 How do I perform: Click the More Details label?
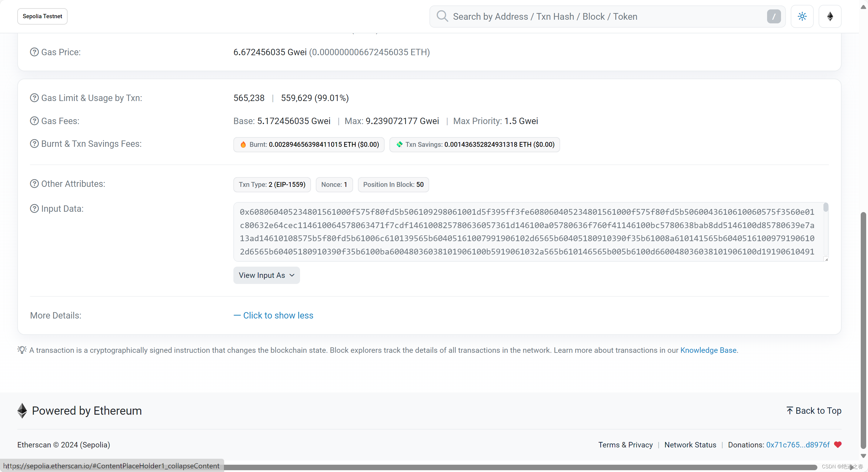[55, 315]
